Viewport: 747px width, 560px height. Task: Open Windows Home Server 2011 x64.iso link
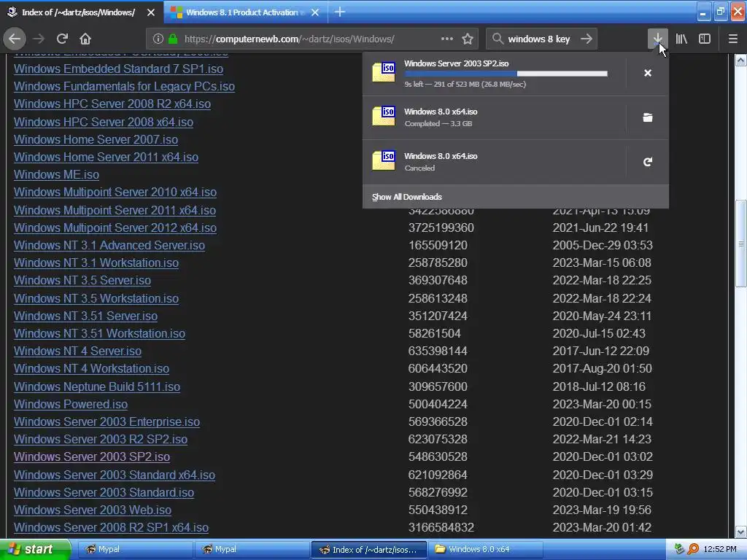point(106,157)
